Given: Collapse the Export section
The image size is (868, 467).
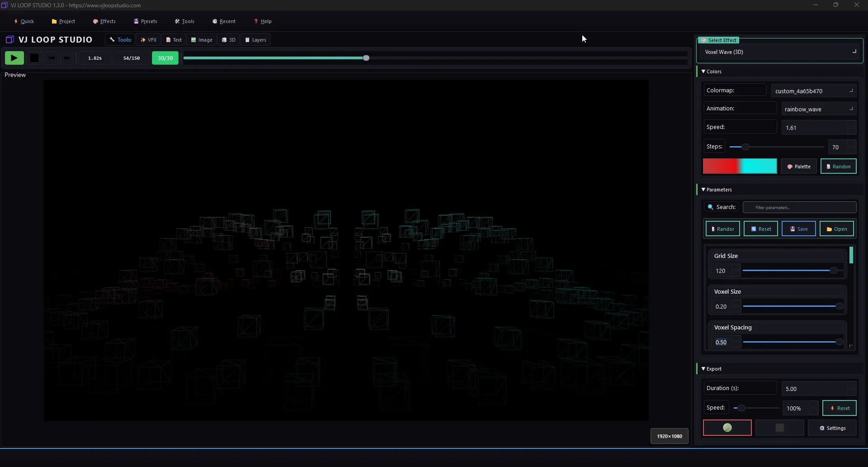Looking at the screenshot, I should [711, 369].
